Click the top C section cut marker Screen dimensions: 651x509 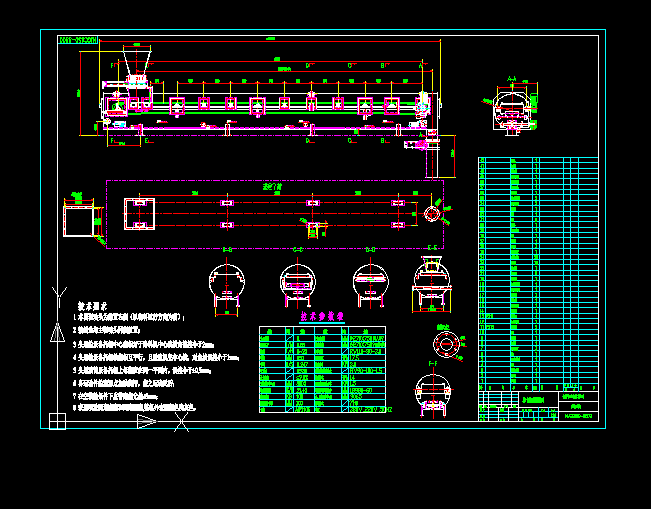coord(352,66)
